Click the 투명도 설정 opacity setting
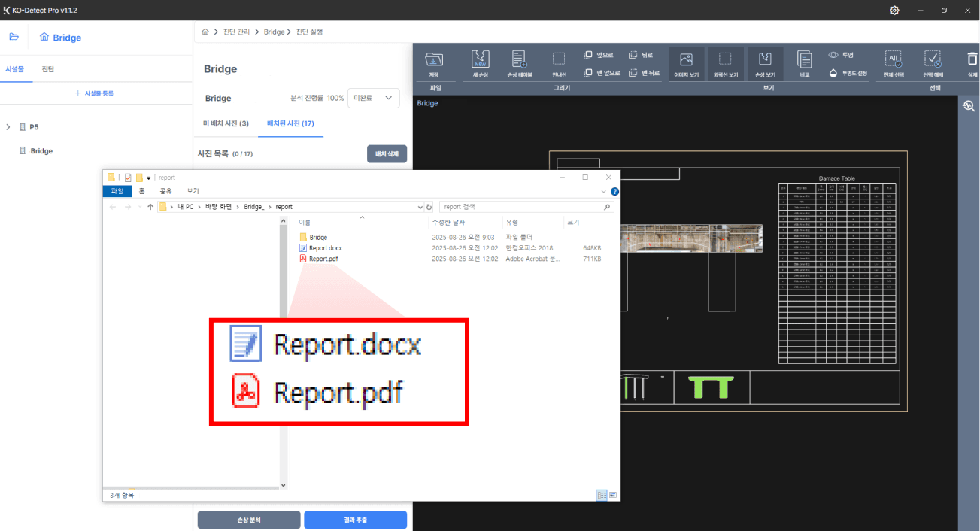The height and width of the screenshot is (531, 980). [x=848, y=73]
